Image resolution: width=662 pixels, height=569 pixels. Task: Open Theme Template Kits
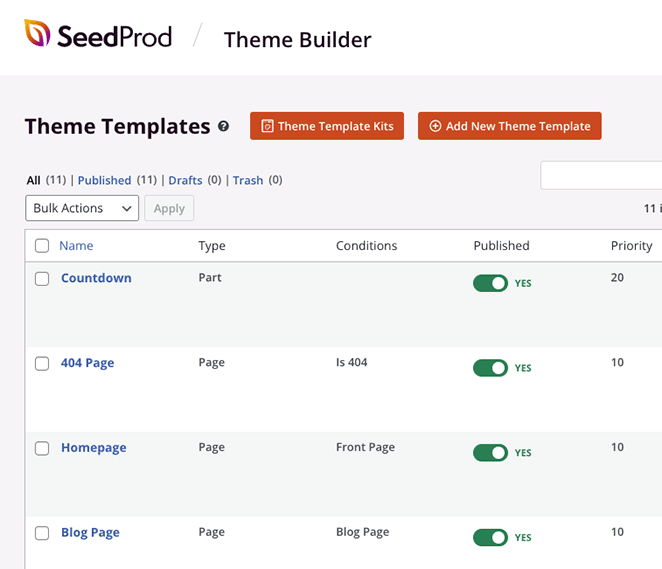327,126
